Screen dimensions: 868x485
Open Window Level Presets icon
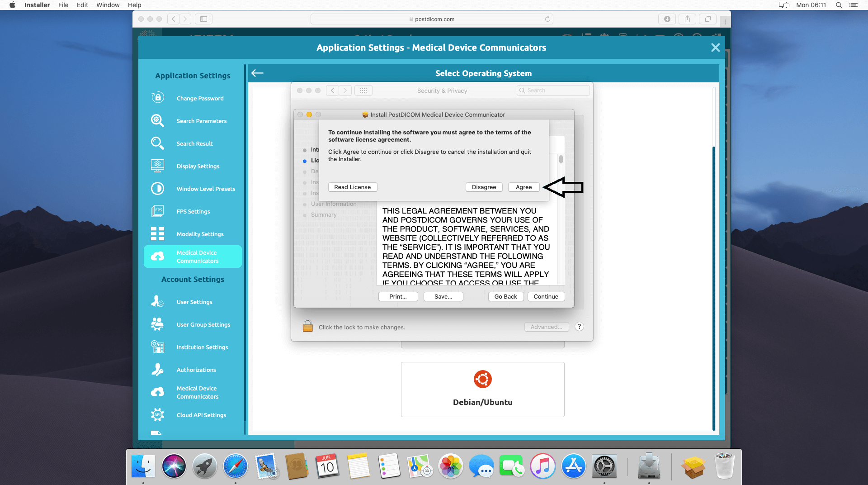pyautogui.click(x=157, y=188)
